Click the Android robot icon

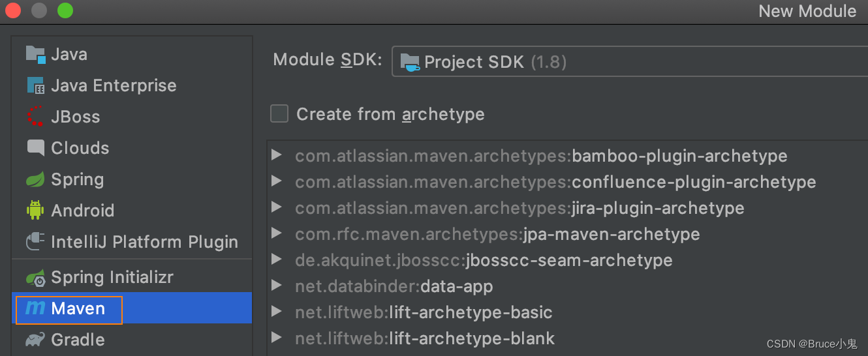click(x=35, y=211)
